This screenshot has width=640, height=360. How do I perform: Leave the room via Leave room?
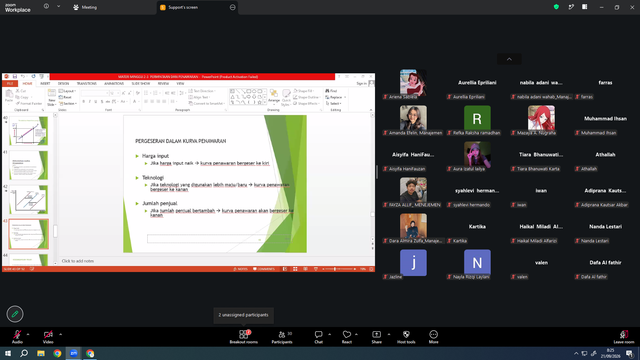tap(624, 337)
